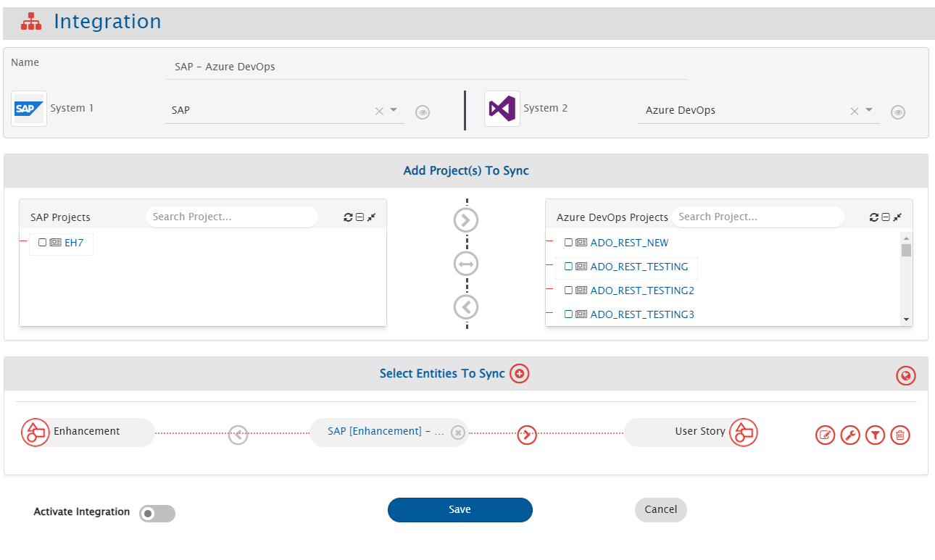Image resolution: width=935 pixels, height=560 pixels.
Task: Open the System 2 Azure DevOps dropdown
Action: 869,110
